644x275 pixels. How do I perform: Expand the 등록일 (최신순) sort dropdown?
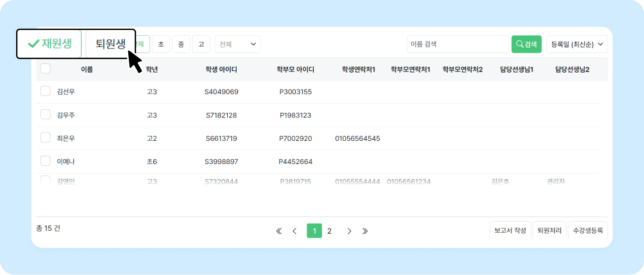click(577, 44)
